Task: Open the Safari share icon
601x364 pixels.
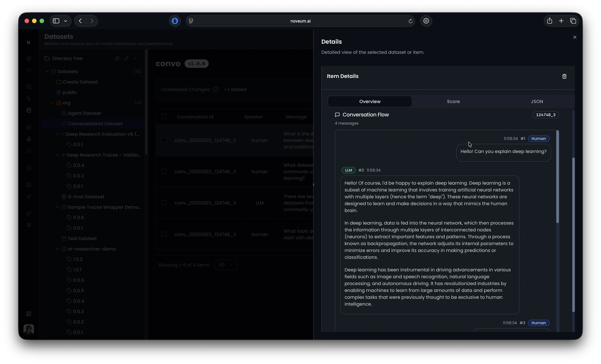Action: point(549,21)
